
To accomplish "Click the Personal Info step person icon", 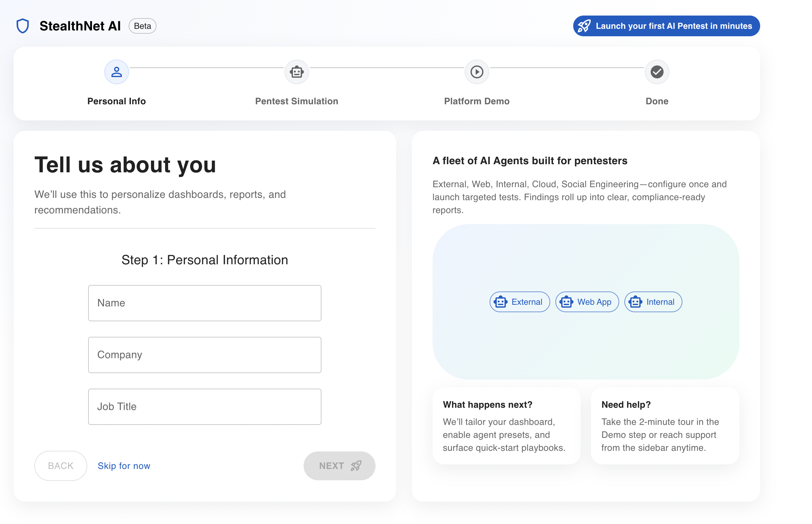I will (116, 72).
